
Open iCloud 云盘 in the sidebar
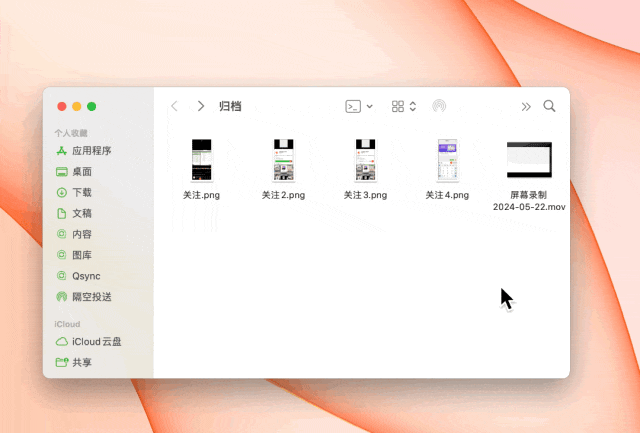pyautogui.click(x=98, y=342)
